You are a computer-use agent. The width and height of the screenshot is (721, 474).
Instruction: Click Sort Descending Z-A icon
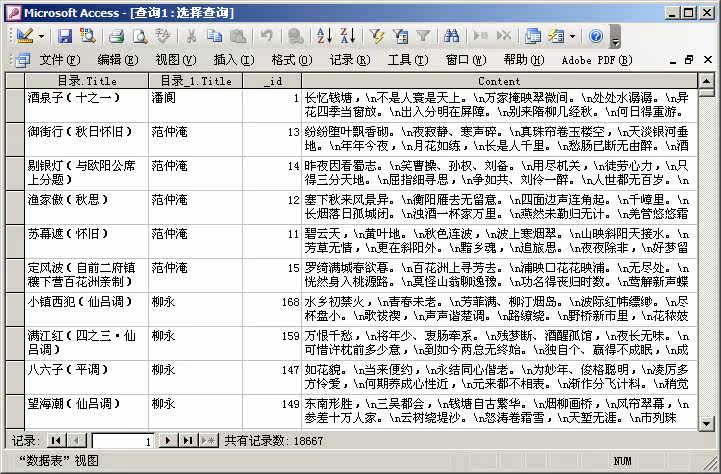coord(348,36)
